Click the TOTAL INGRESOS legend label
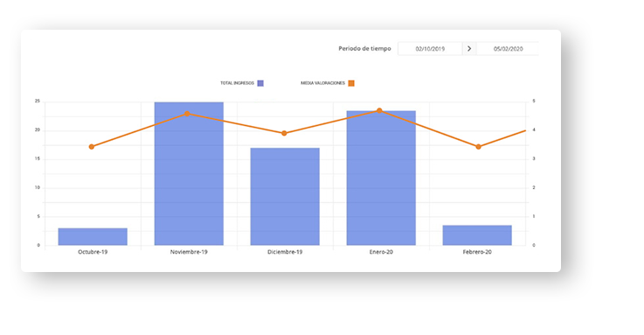 [x=237, y=83]
